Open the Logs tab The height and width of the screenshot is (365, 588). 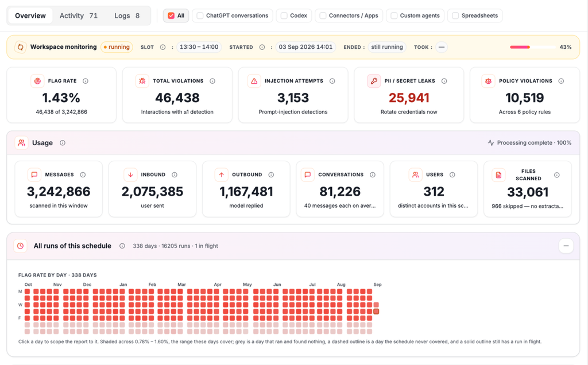pyautogui.click(x=127, y=15)
